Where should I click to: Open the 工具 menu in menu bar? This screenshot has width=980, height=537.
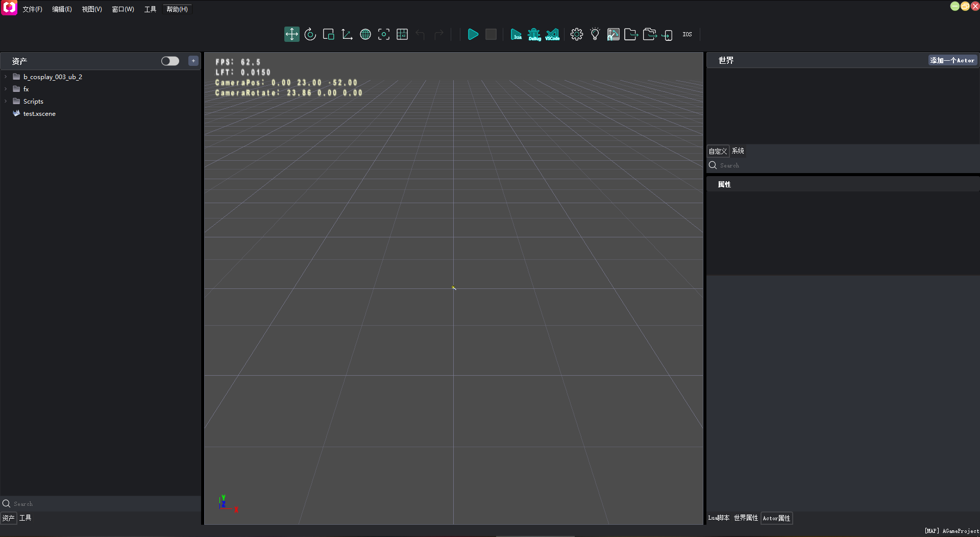[x=150, y=9]
